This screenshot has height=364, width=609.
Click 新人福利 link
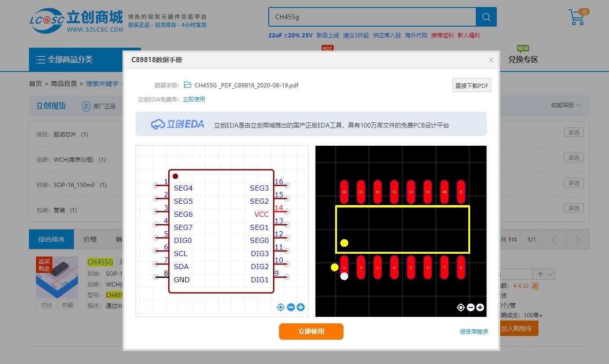(x=468, y=35)
